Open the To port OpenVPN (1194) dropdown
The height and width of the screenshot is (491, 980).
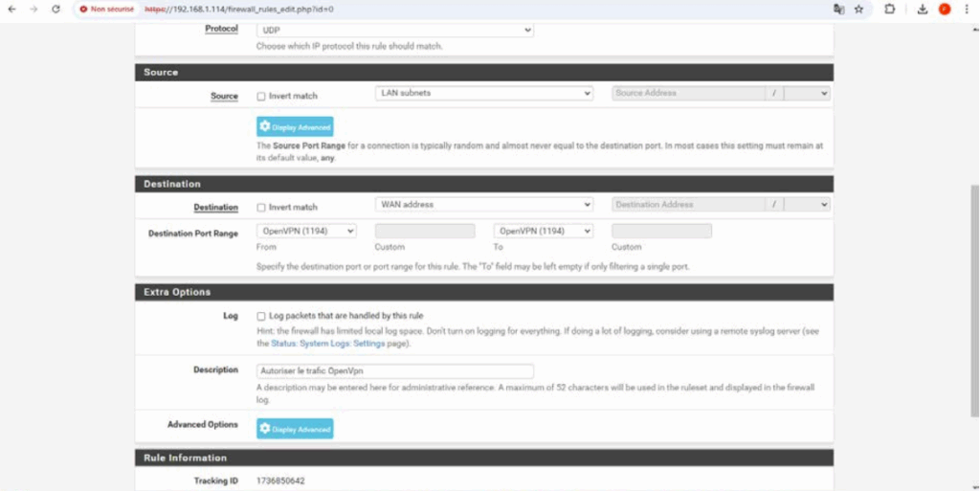(x=544, y=231)
